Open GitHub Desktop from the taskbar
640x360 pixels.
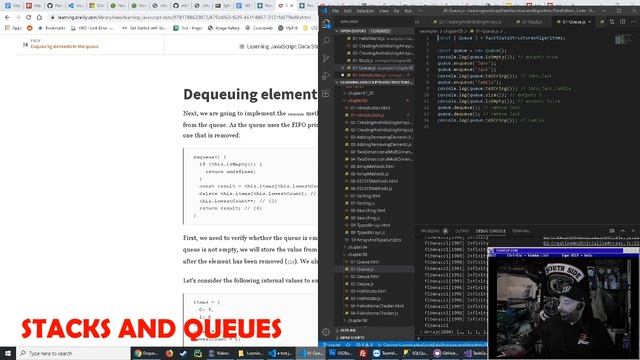point(446,353)
